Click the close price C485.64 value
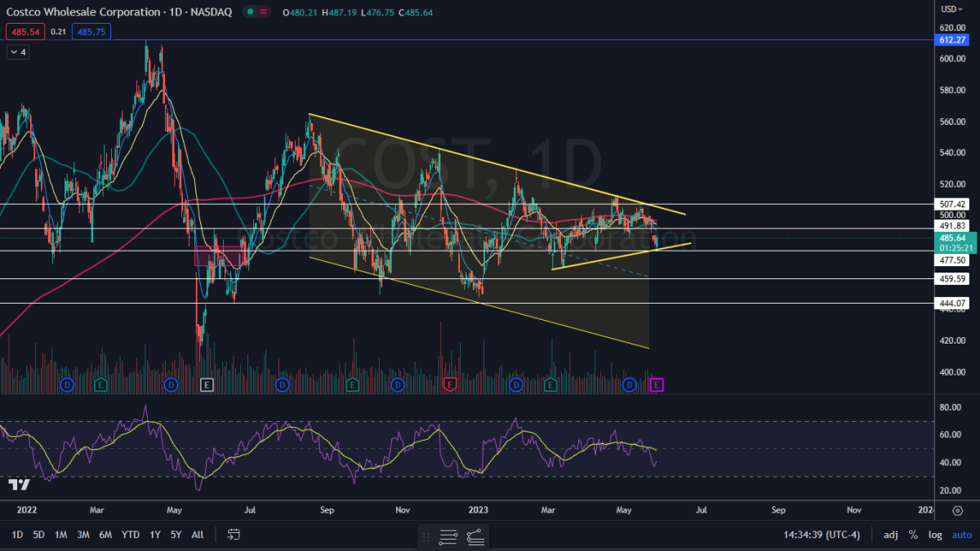Image resolution: width=980 pixels, height=551 pixels. [414, 13]
